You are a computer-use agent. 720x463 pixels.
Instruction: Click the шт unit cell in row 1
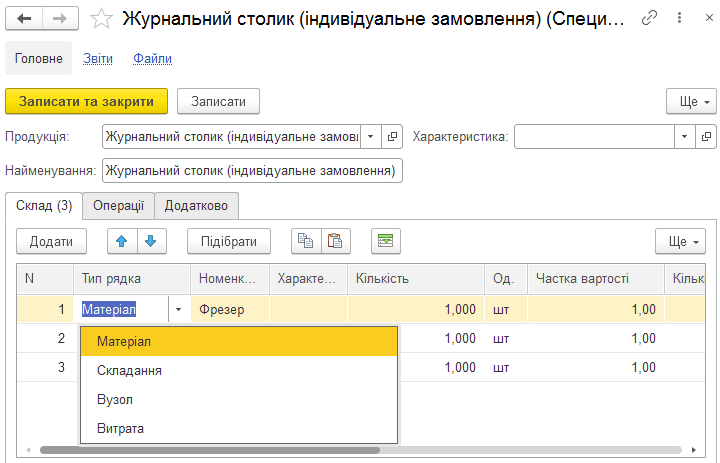click(506, 310)
